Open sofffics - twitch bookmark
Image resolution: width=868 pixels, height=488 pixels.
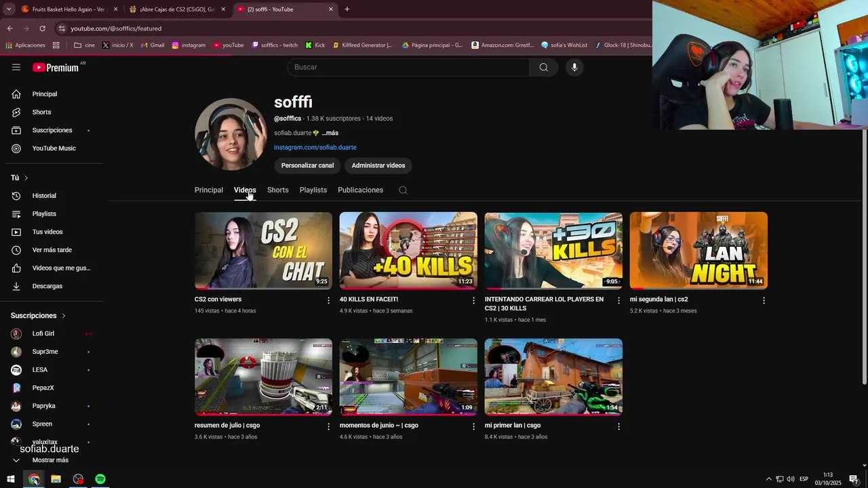click(x=275, y=45)
